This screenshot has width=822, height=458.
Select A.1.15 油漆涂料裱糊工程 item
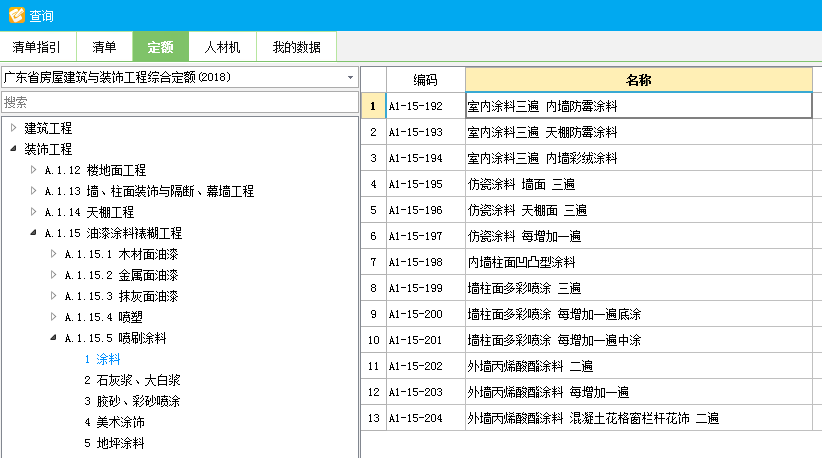coord(113,233)
